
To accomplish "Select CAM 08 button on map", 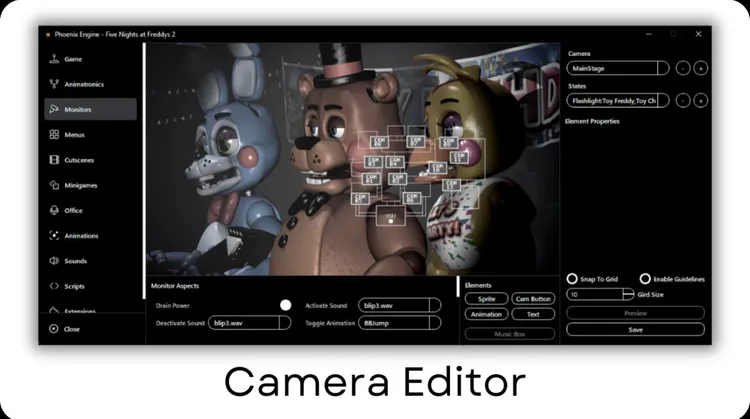I will pyautogui.click(x=379, y=142).
